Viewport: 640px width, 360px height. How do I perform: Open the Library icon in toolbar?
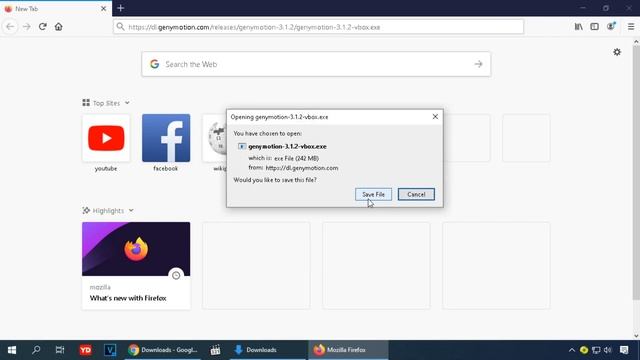coord(578,27)
